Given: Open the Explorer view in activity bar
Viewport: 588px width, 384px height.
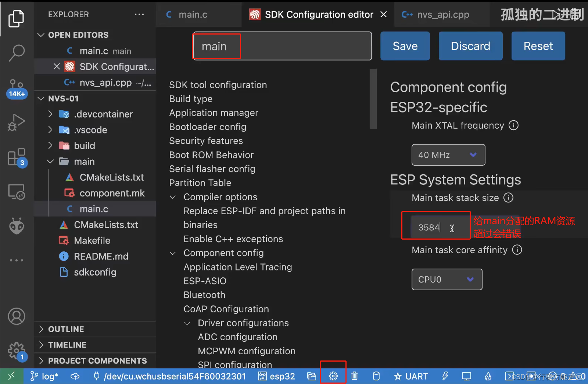Looking at the screenshot, I should pos(17,18).
